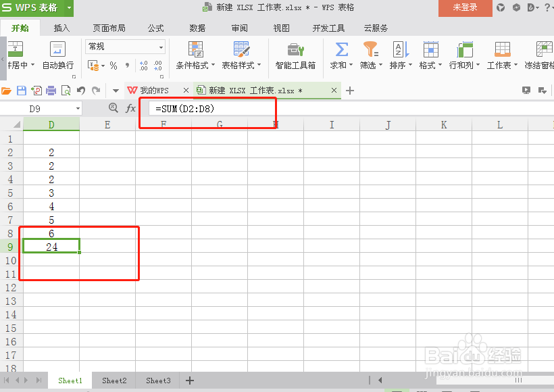Image resolution: width=554 pixels, height=392 pixels.
Task: Click the fx insert function field
Action: pyautogui.click(x=130, y=107)
